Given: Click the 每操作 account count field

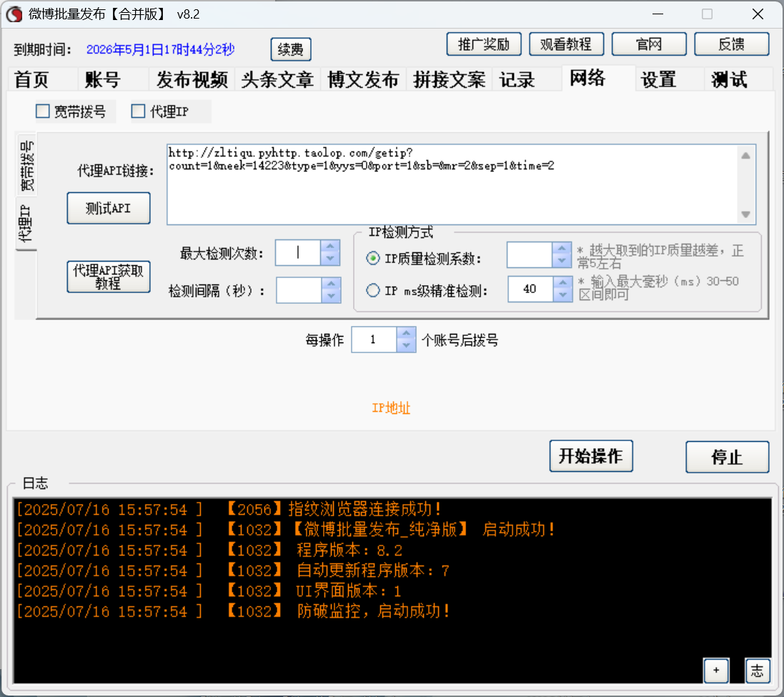Looking at the screenshot, I should point(374,340).
